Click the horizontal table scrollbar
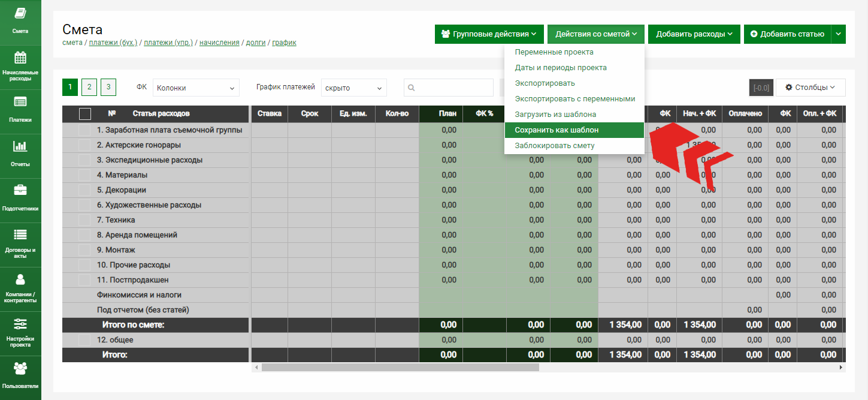This screenshot has width=868, height=400. (400, 367)
